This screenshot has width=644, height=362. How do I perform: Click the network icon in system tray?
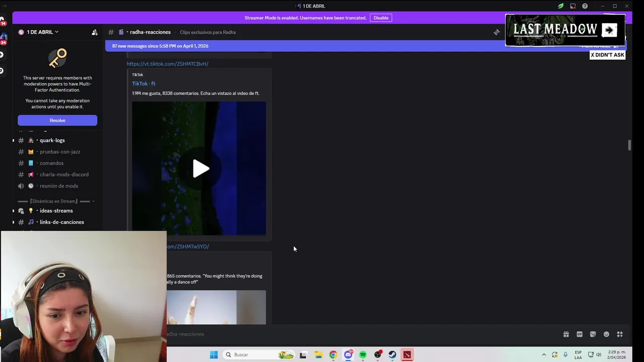(591, 355)
